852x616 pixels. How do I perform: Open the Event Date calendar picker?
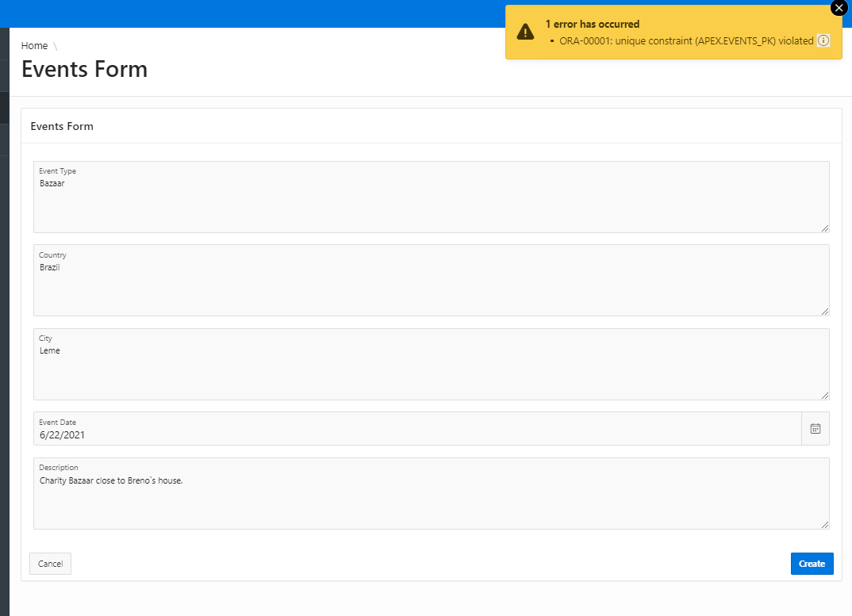click(815, 429)
